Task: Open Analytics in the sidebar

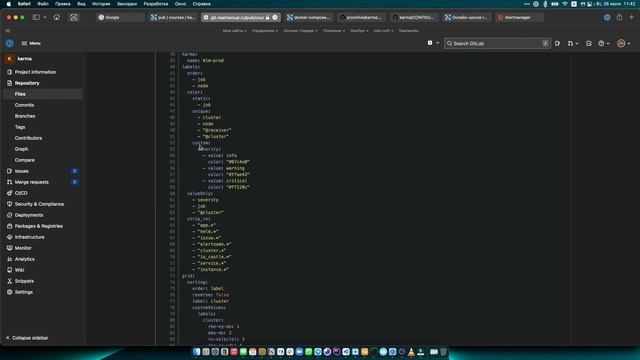Action: (21, 260)
